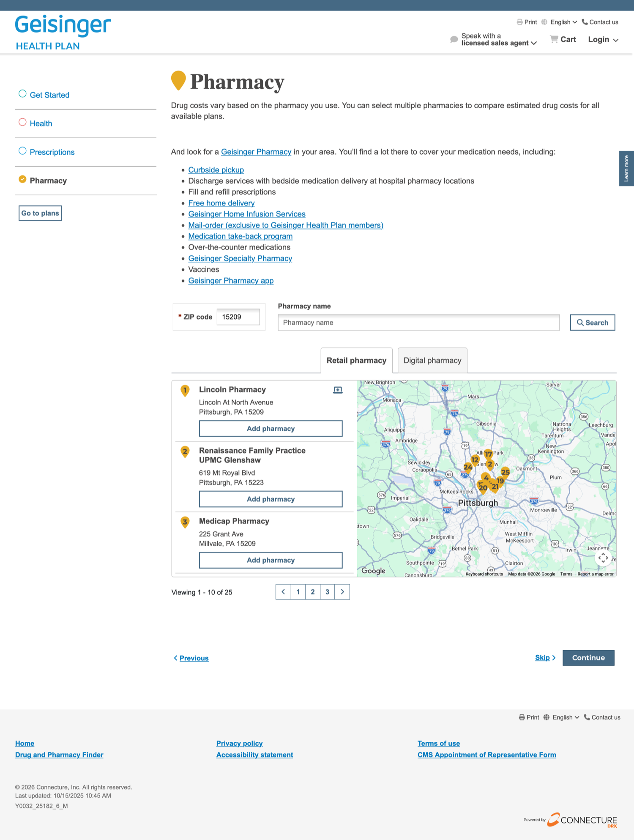Expand Speak with a licensed sales agent
This screenshot has height=840, width=634.
[499, 39]
